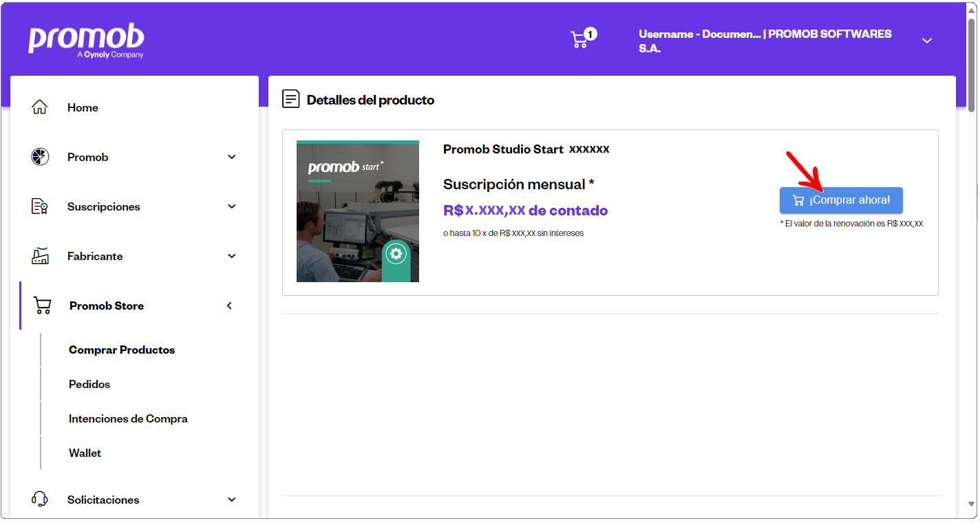The height and width of the screenshot is (523, 980).
Task: Open Wallet submenu link
Action: coord(85,453)
